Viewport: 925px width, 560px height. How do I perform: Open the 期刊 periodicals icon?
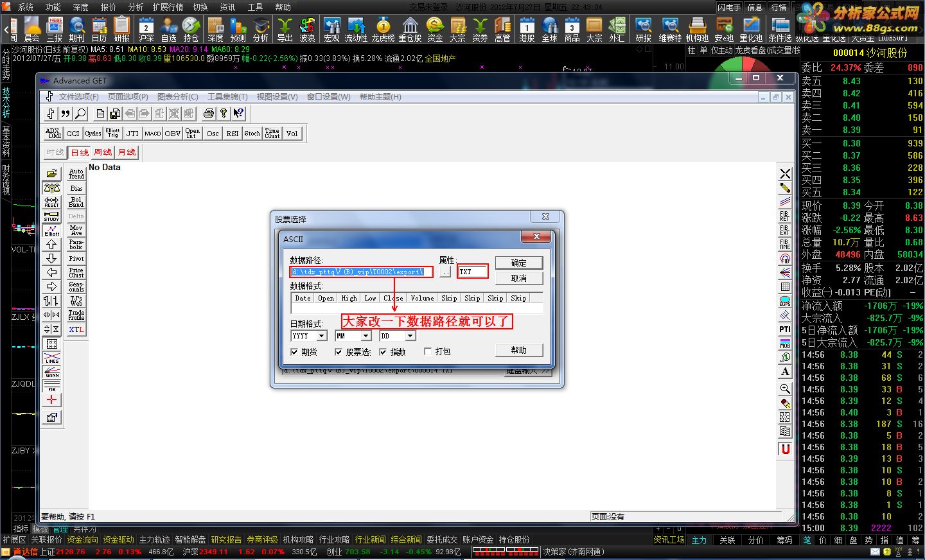(x=77, y=30)
